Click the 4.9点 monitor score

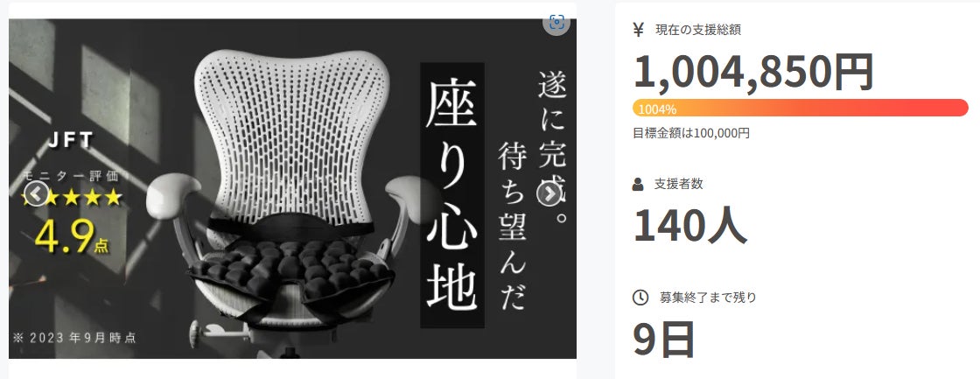click(72, 236)
